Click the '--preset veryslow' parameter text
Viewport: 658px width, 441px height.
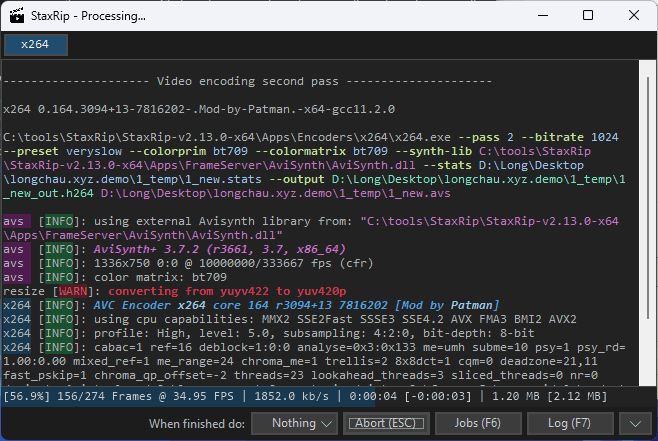coord(63,151)
